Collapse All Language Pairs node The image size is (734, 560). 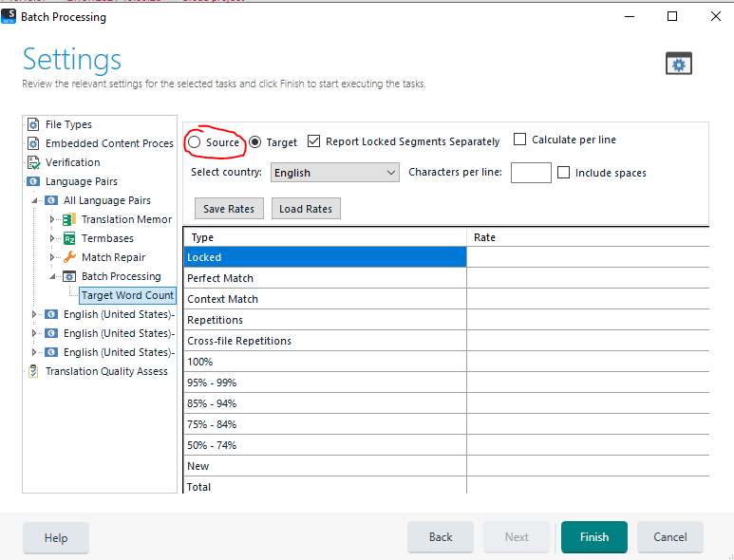pyautogui.click(x=34, y=200)
